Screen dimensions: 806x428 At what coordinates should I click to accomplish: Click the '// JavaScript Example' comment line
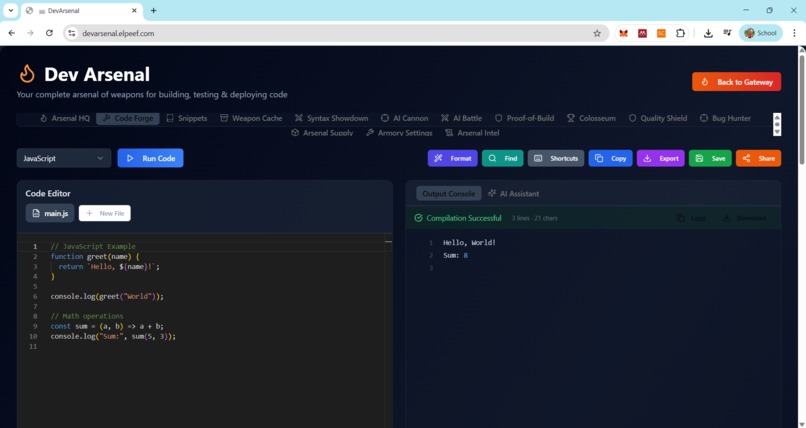click(93, 247)
